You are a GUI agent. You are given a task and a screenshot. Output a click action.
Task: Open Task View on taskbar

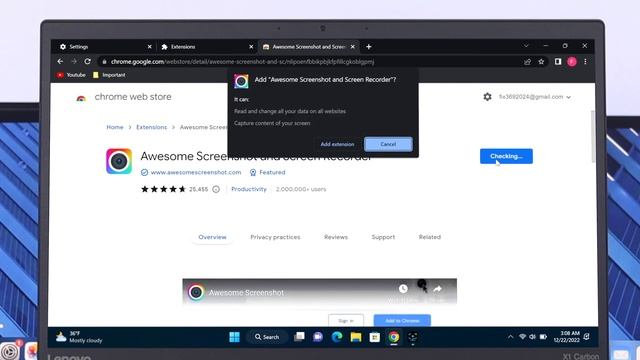click(x=299, y=337)
